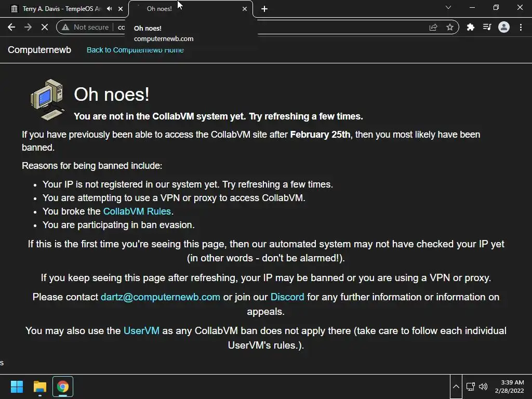Open the tab search chevron
The height and width of the screenshot is (399, 532).
448,7
